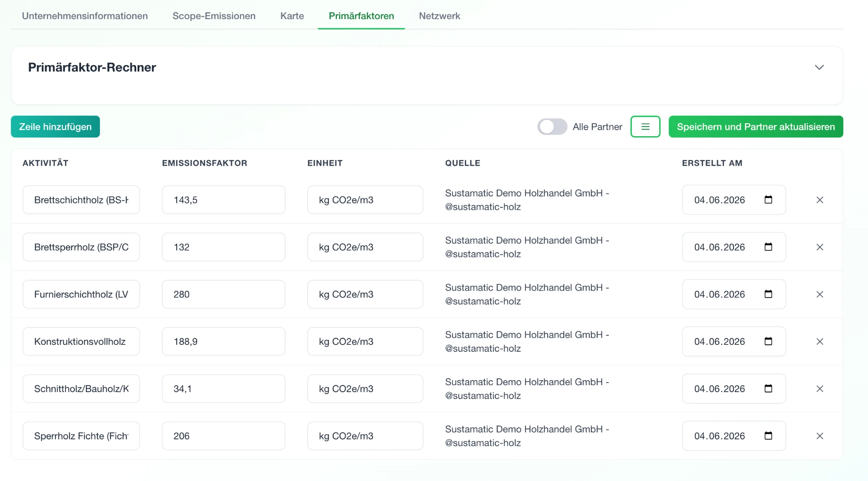
Task: Click source text in Furnierschichtholz row
Action: click(x=527, y=294)
